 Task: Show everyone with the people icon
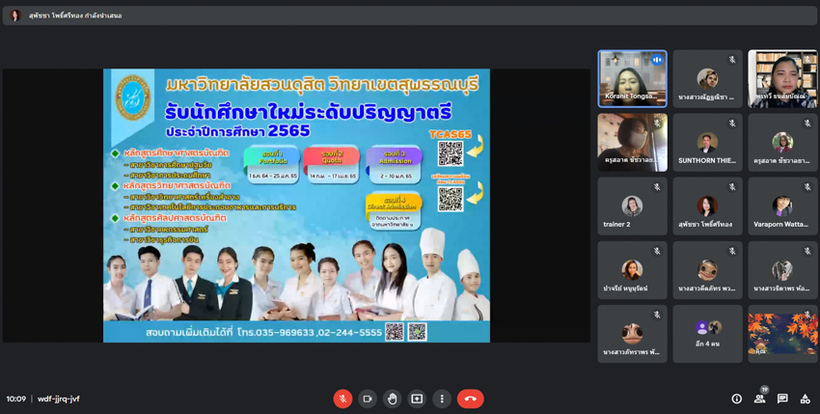click(x=759, y=399)
